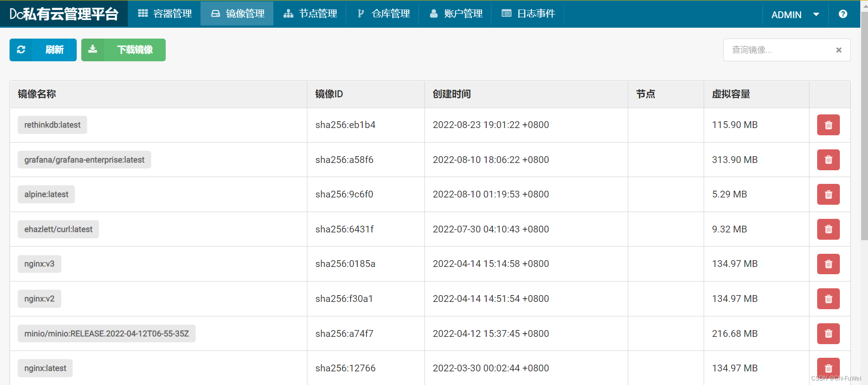Go to 仓库管理 registry management
The height and width of the screenshot is (385, 868).
(x=383, y=14)
